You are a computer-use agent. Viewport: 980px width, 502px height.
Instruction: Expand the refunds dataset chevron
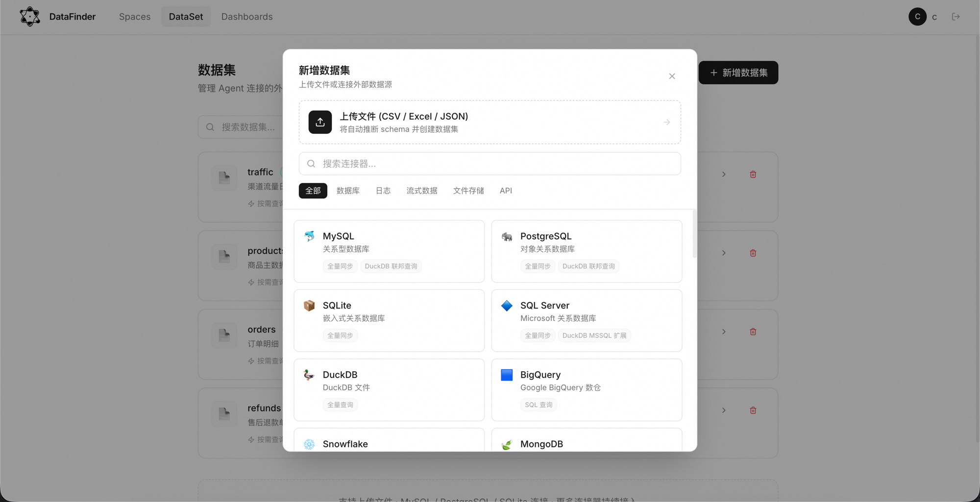coord(724,410)
